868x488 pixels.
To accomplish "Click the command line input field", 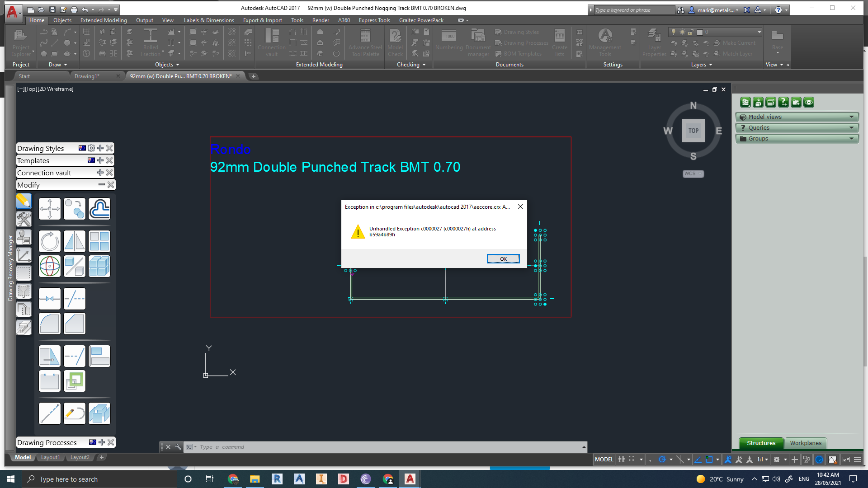I will click(x=389, y=447).
